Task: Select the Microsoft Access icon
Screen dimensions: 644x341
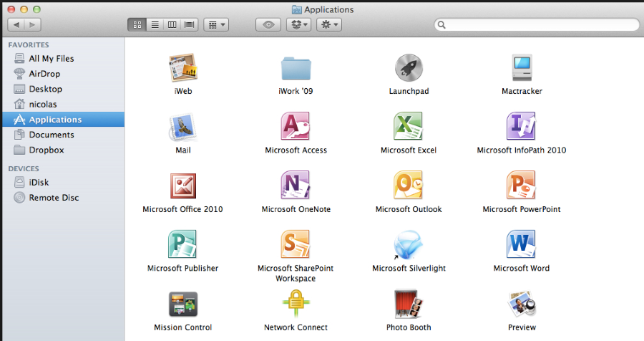Action: tap(296, 126)
